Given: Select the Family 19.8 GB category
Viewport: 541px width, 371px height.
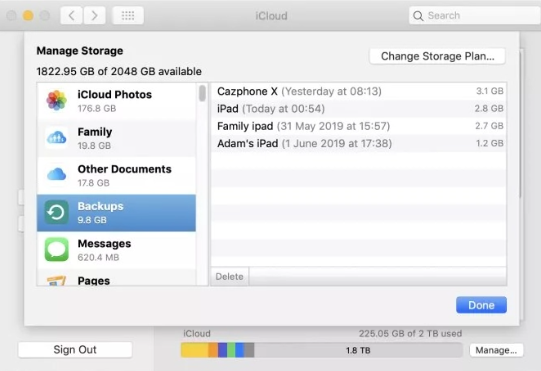Looking at the screenshot, I should 116,138.
